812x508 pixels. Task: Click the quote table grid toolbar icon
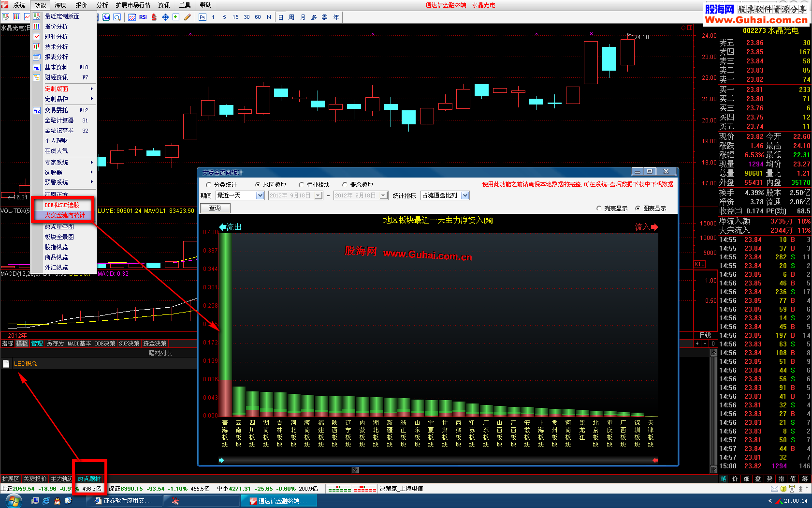click(x=16, y=17)
